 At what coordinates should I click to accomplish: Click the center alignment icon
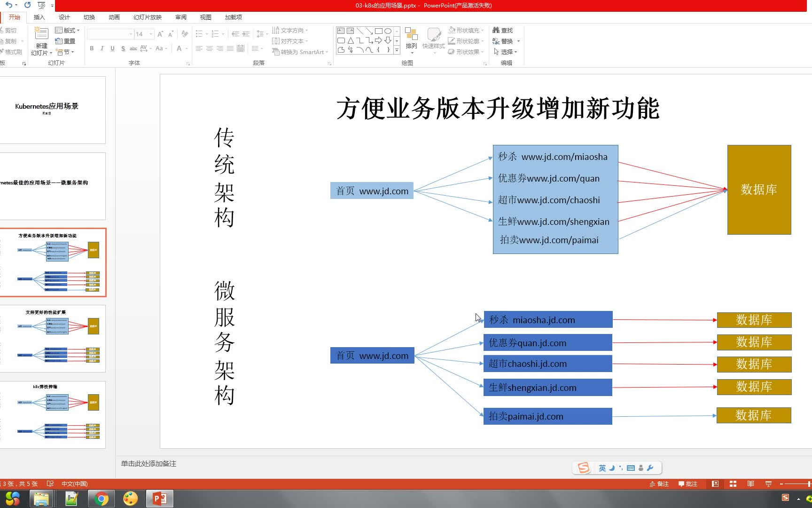tap(210, 48)
